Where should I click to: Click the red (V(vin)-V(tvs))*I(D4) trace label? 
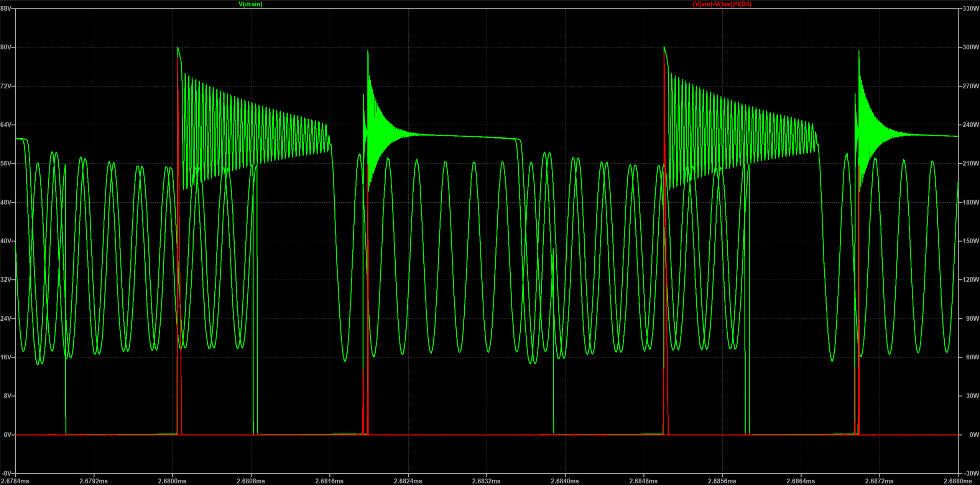[722, 4]
